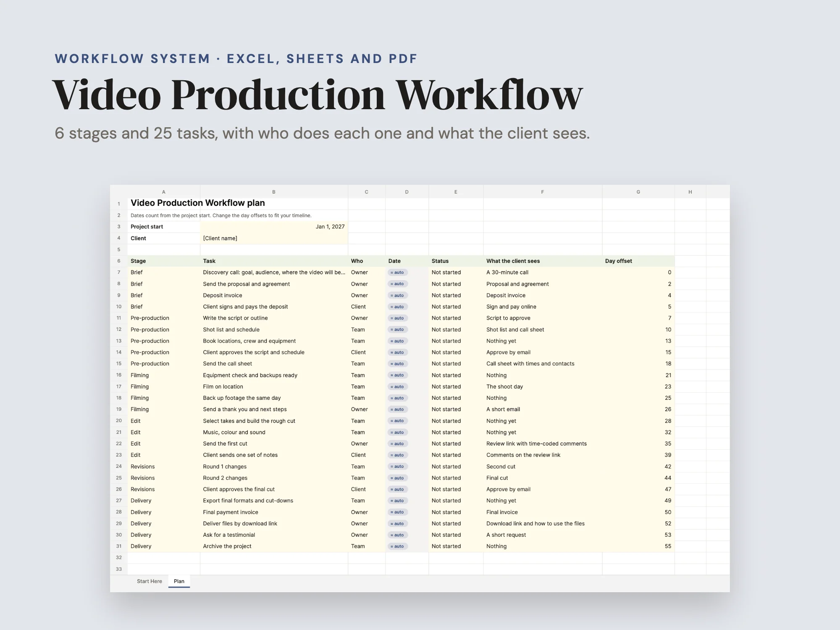This screenshot has width=840, height=630.
Task: Select column A header
Action: pyautogui.click(x=164, y=192)
